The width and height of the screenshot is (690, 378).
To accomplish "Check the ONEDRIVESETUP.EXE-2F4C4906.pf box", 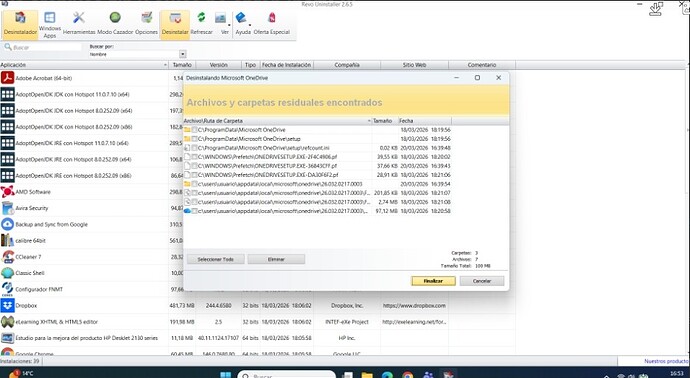I will [x=194, y=157].
